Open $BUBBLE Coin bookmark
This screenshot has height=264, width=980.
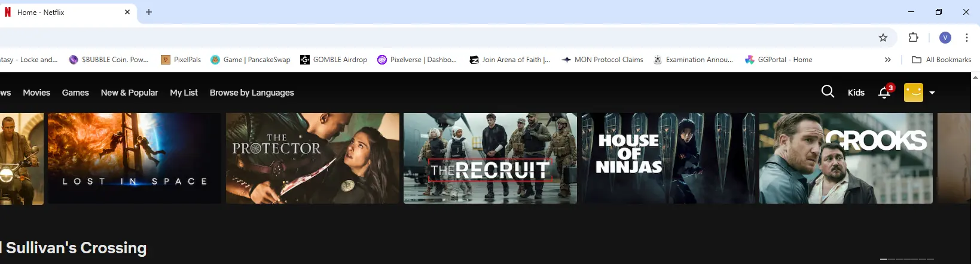click(109, 60)
